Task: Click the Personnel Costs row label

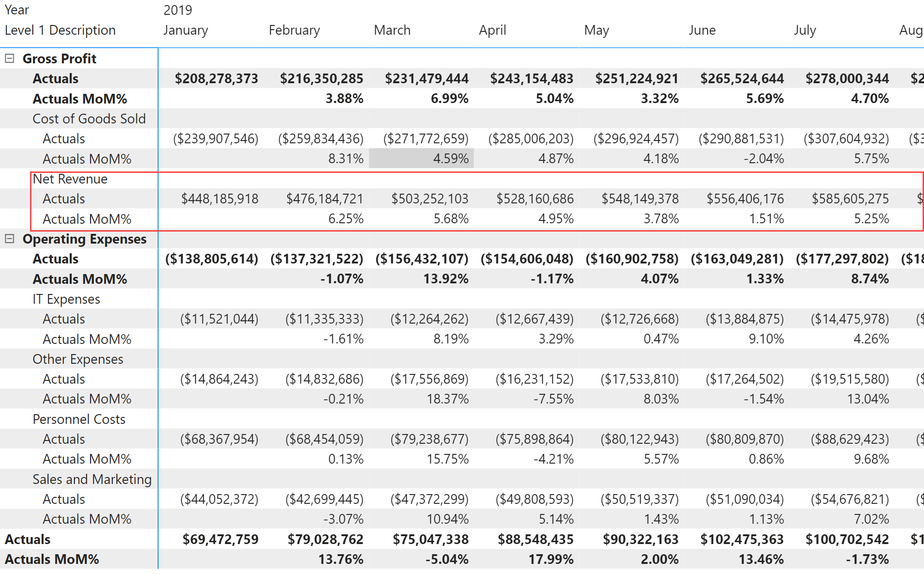Action: coord(79,419)
